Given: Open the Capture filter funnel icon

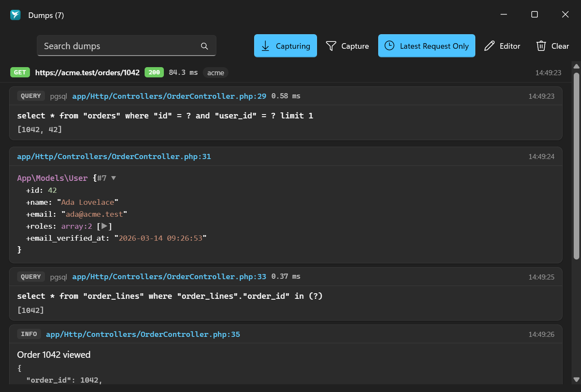Looking at the screenshot, I should (x=331, y=46).
